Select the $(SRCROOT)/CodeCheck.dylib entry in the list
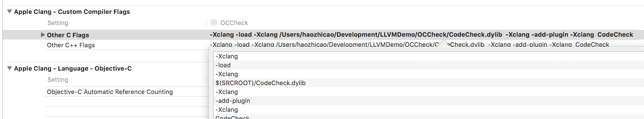 pos(260,83)
